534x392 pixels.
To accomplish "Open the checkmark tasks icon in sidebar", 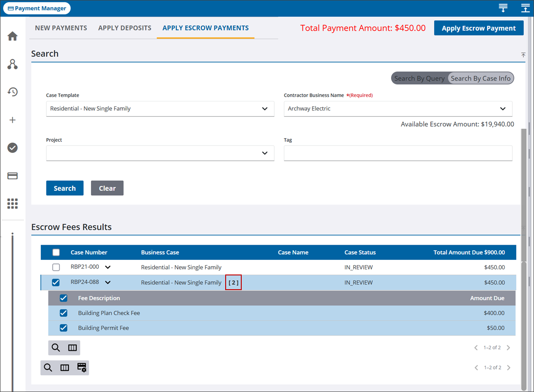I will click(12, 148).
